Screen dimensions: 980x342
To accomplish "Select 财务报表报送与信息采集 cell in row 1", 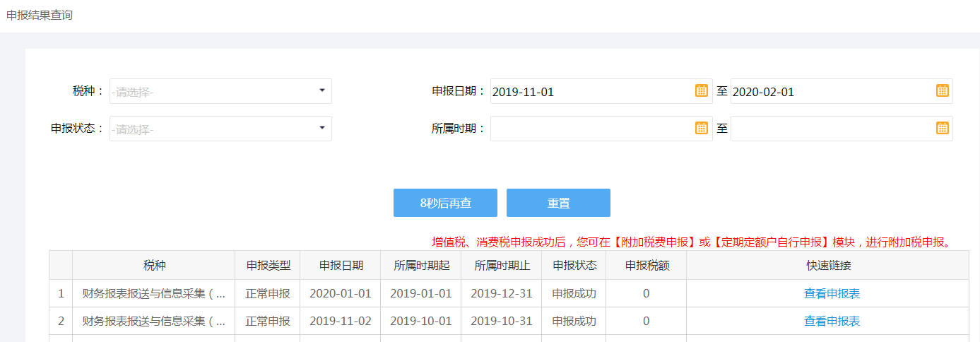I will (x=154, y=293).
